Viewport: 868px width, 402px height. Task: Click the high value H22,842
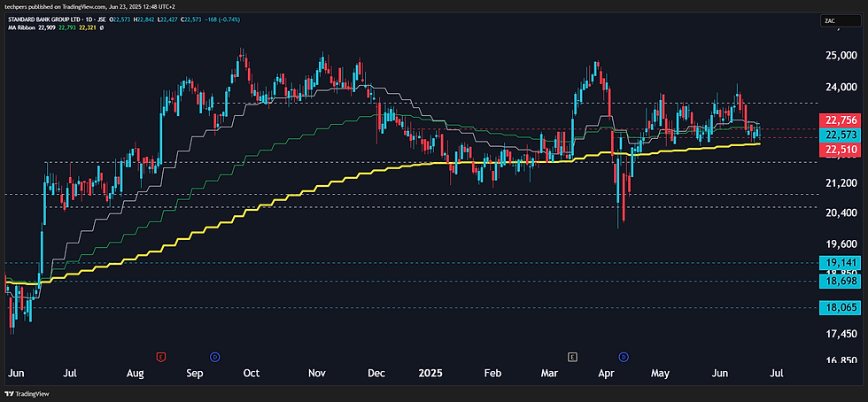pos(143,19)
